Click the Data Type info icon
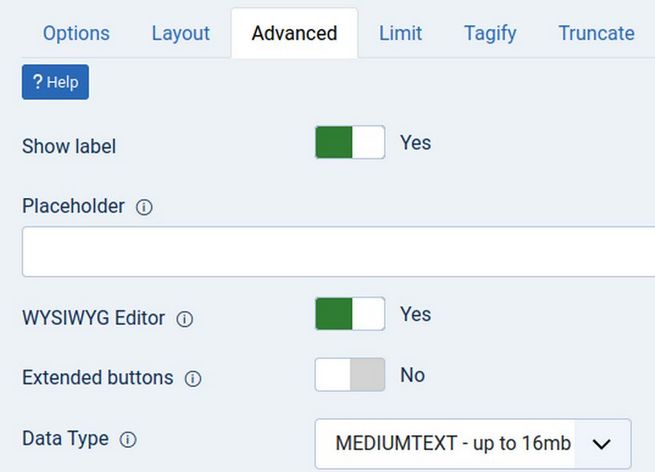This screenshot has width=655, height=472. [128, 439]
